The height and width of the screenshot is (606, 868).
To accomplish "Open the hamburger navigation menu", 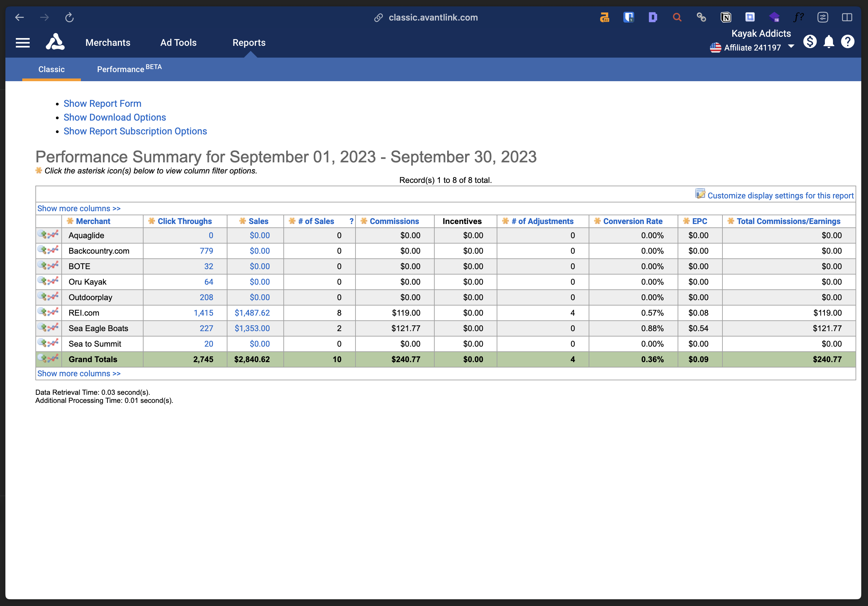I will pos(23,43).
